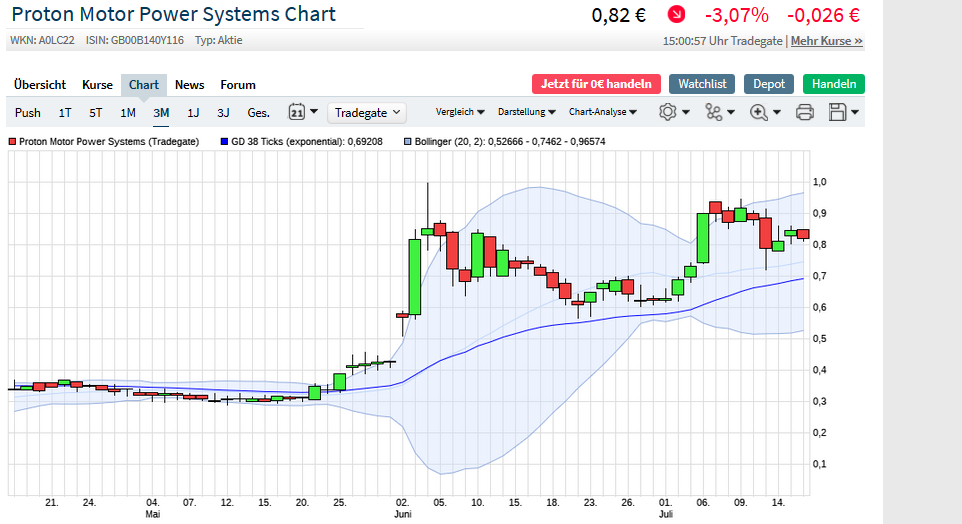Switch to the Kurse tab
The width and height of the screenshot is (962, 524).
tap(98, 85)
